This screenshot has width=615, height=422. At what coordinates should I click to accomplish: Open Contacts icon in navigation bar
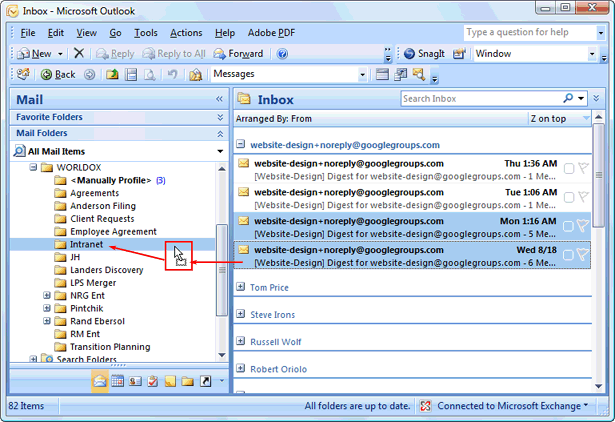135,381
